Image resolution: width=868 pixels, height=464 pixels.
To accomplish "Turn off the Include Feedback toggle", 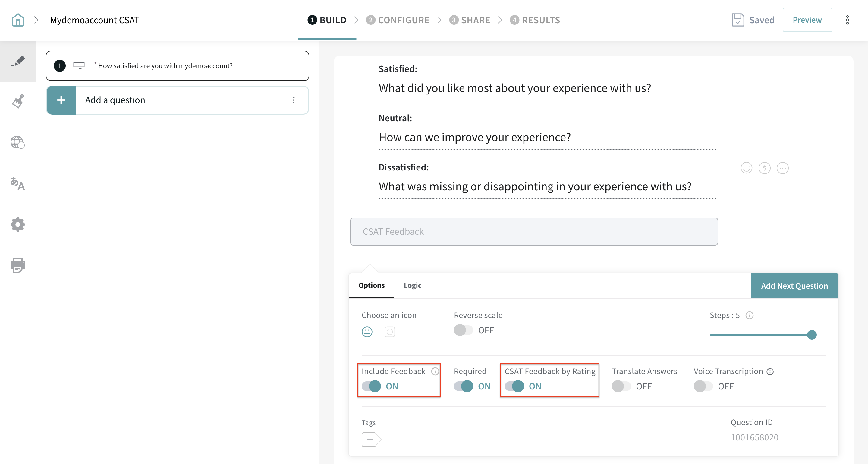I will coord(371,386).
